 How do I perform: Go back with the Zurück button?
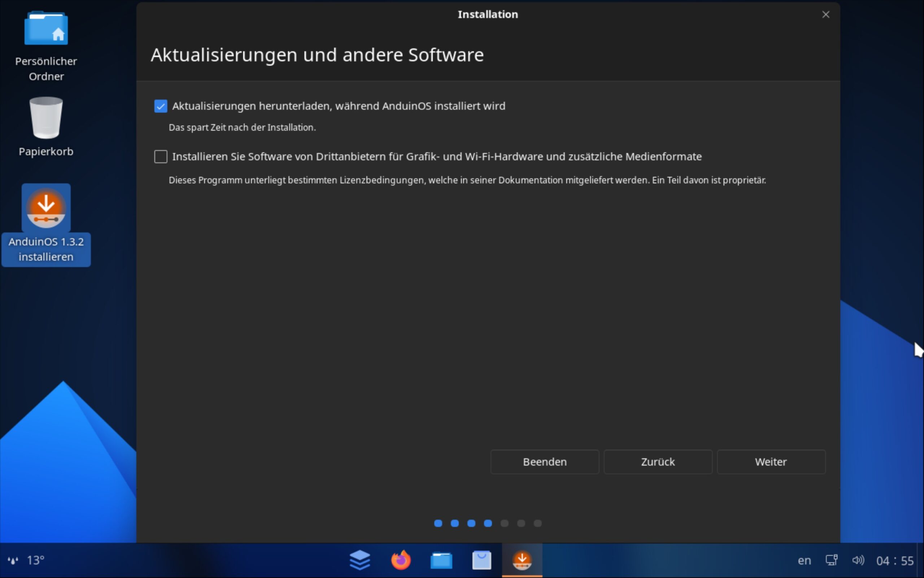tap(658, 462)
